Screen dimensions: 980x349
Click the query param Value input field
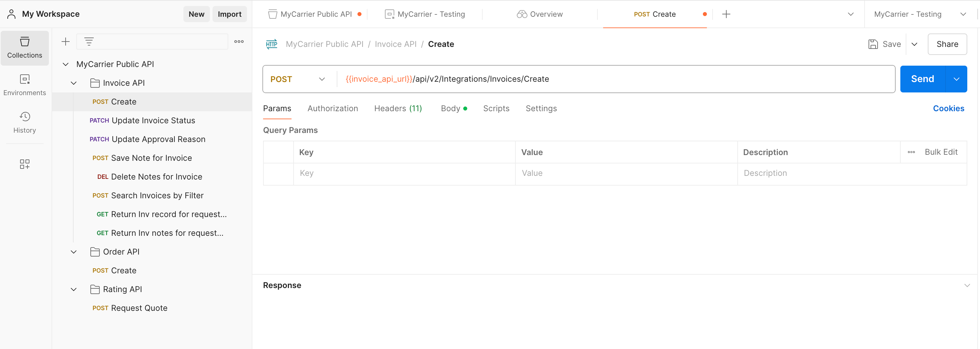pyautogui.click(x=626, y=173)
